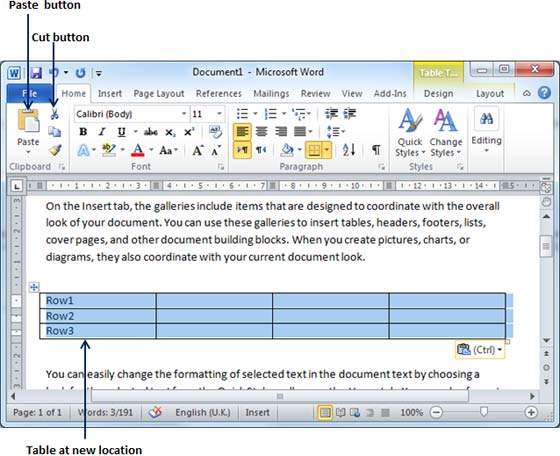Click the Row2 table cell

(x=98, y=316)
